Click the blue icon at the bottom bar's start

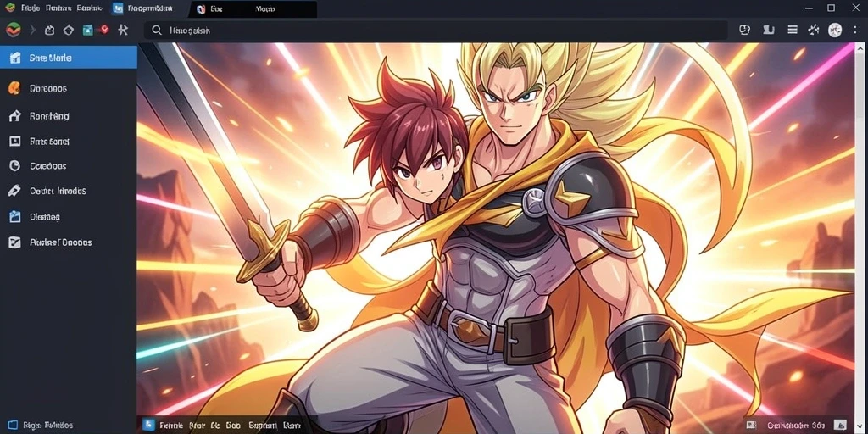pyautogui.click(x=148, y=425)
